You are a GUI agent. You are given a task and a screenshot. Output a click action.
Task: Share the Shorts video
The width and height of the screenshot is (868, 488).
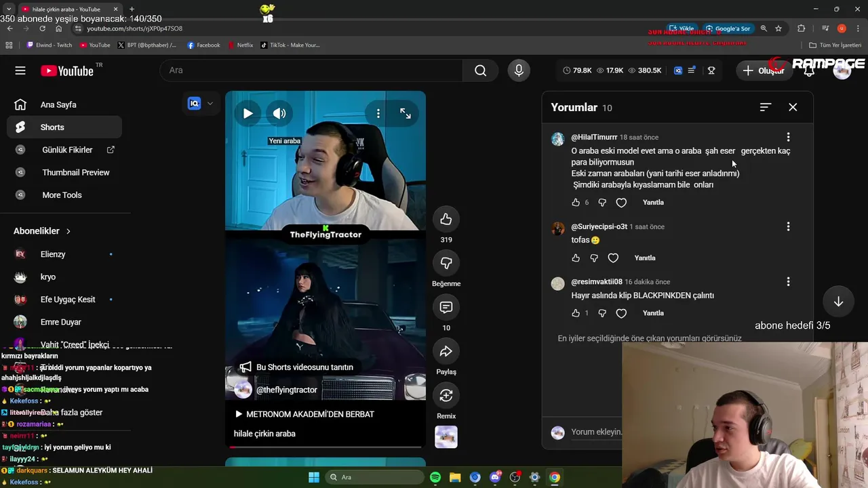446,351
